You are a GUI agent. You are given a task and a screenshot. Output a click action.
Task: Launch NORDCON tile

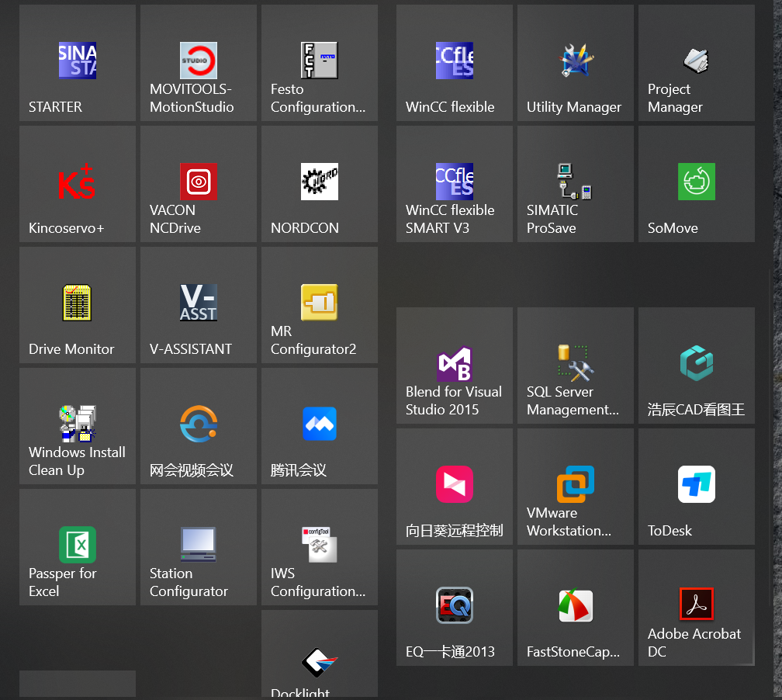point(320,184)
